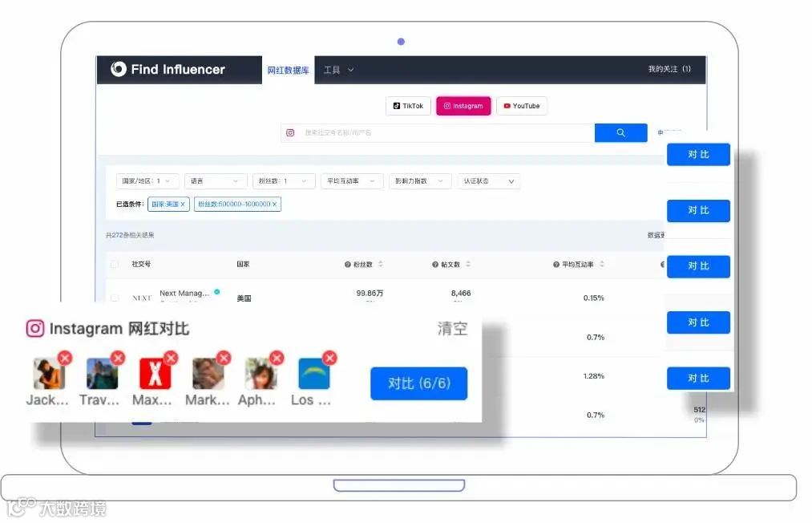
Task: Remove the 粉丝数:500000-1000000 filter tag
Action: coord(274,205)
